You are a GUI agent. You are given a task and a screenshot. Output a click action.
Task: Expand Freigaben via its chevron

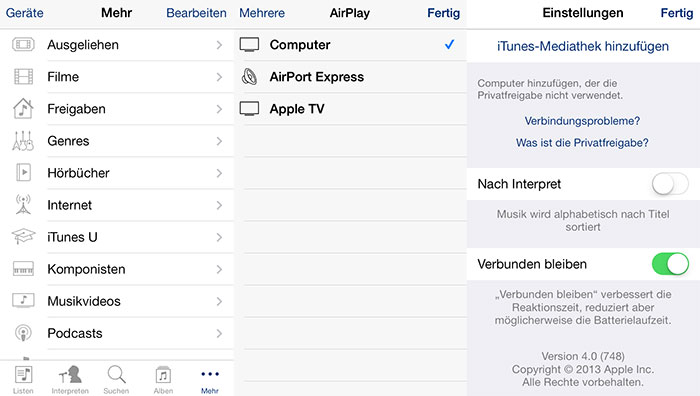click(x=219, y=109)
